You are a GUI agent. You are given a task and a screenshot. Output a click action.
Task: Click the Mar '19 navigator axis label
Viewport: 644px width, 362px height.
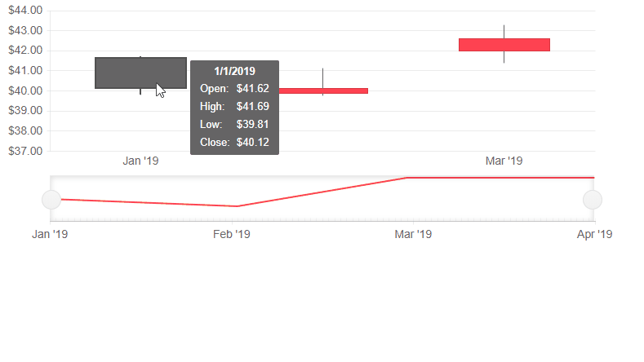coord(413,234)
